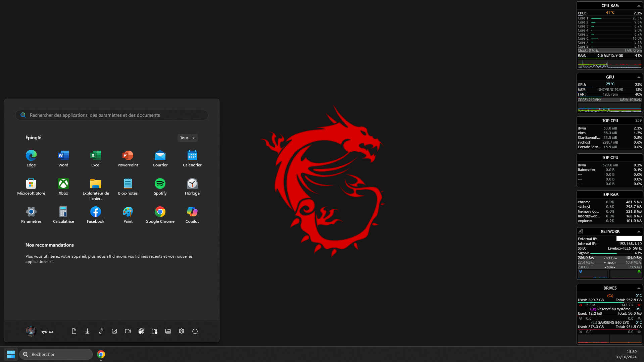Launch Paint from pinned apps
This screenshot has height=362, width=644.
(x=128, y=215)
